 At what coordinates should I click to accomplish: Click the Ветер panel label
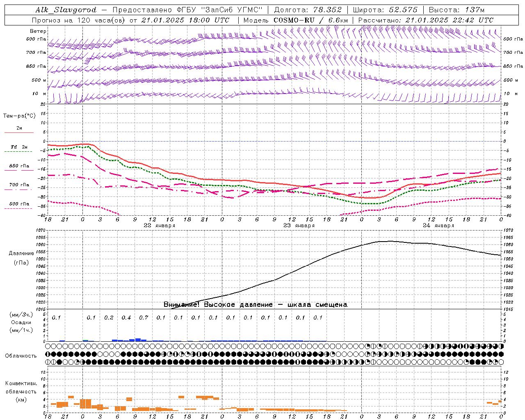tap(38, 31)
